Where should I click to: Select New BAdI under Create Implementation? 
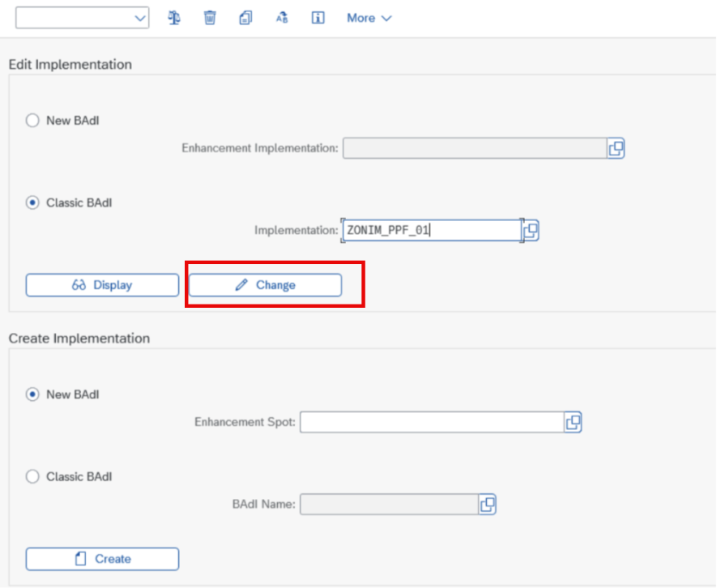tap(32, 394)
